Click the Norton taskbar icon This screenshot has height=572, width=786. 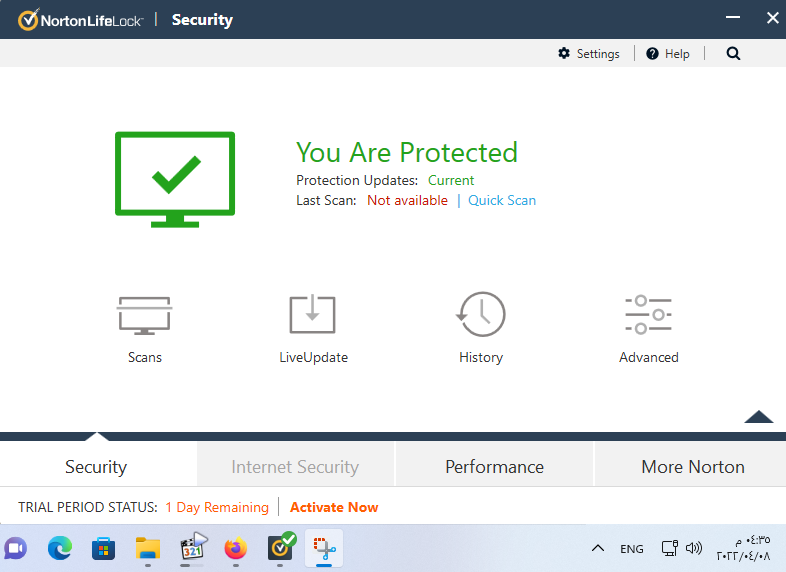tap(281, 547)
